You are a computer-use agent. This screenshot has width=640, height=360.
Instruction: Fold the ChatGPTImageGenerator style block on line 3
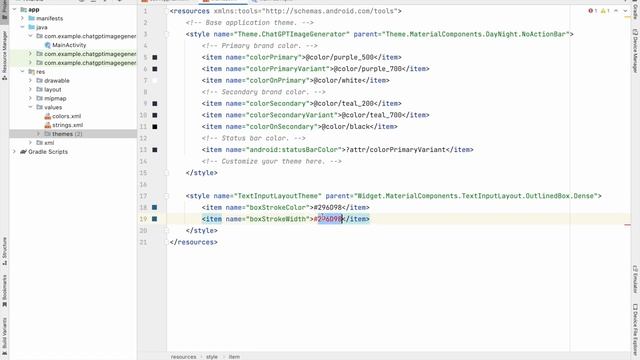167,34
